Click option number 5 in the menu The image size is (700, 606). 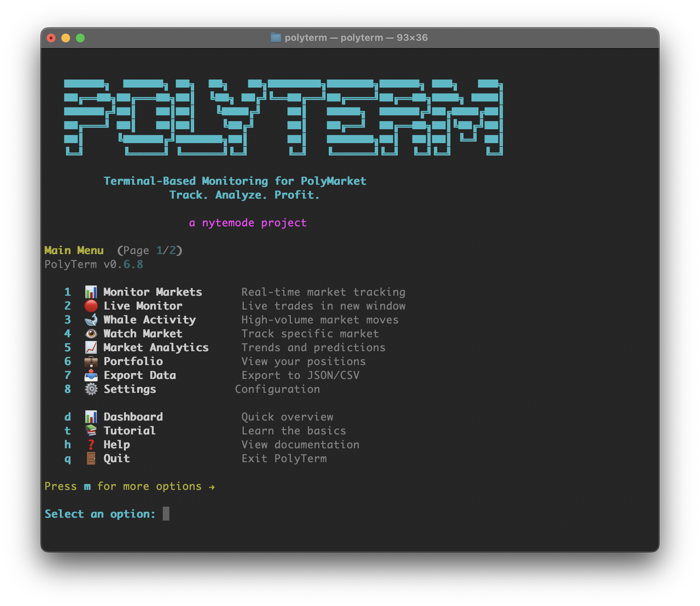68,348
